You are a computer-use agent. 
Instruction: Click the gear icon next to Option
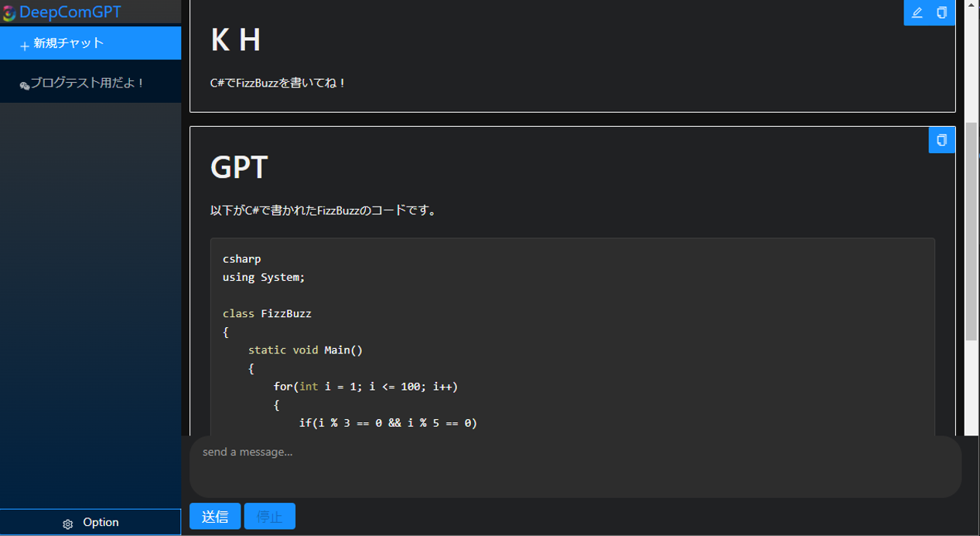coord(68,524)
